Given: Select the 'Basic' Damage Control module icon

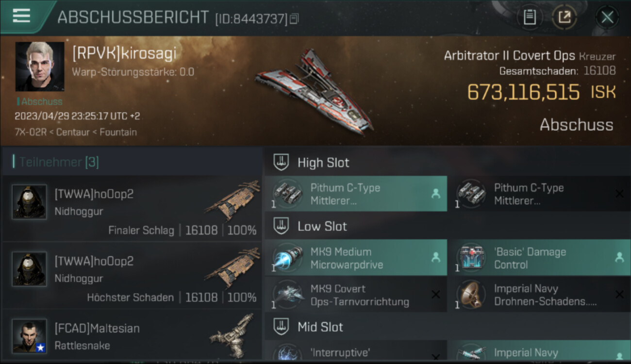Looking at the screenshot, I should click(x=471, y=258).
